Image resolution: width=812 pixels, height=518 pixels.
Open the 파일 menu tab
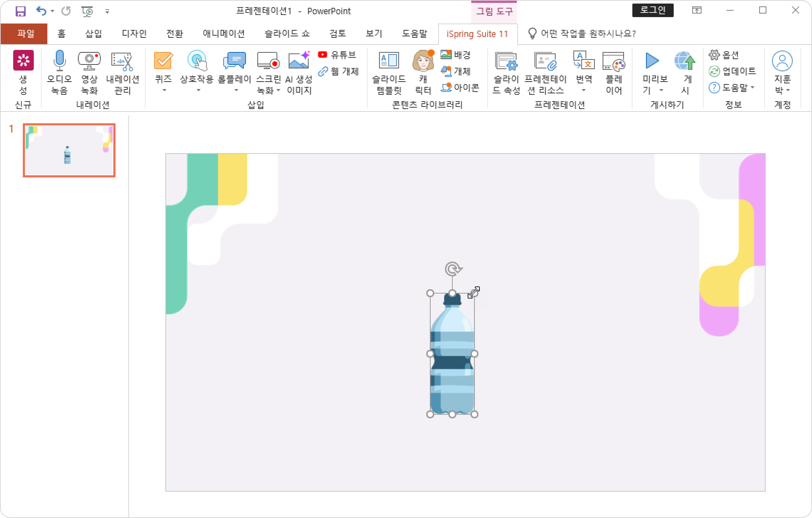(x=26, y=34)
